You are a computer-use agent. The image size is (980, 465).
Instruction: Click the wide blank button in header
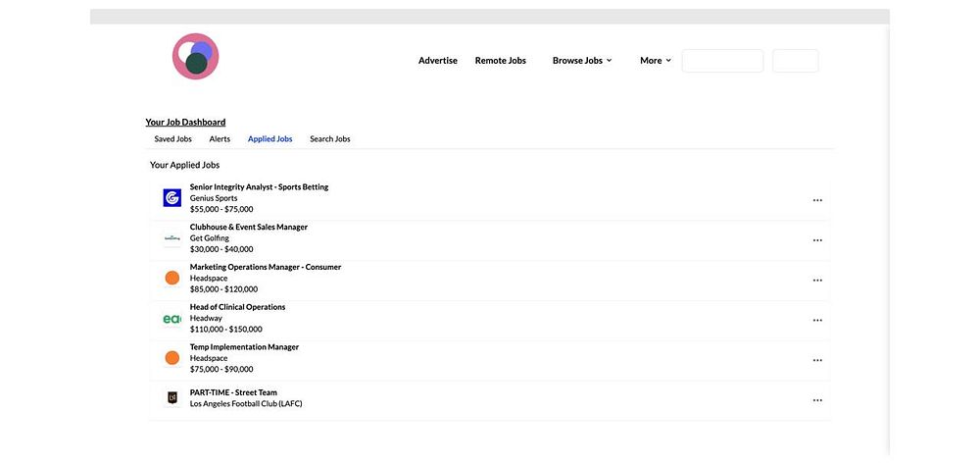point(722,61)
